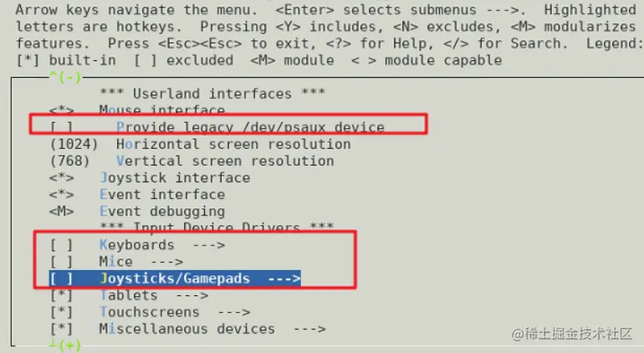Open the Joysticks/Gamepads submenu arrow

pos(284,279)
